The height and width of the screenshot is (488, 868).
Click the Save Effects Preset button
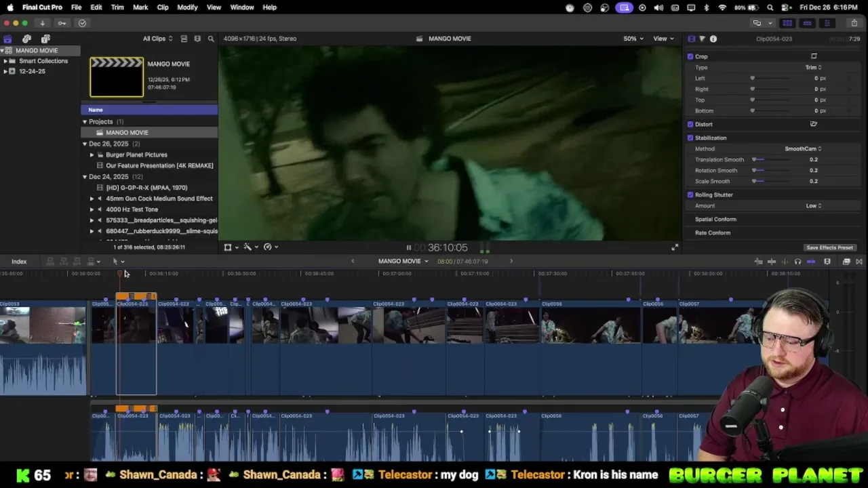pos(829,247)
